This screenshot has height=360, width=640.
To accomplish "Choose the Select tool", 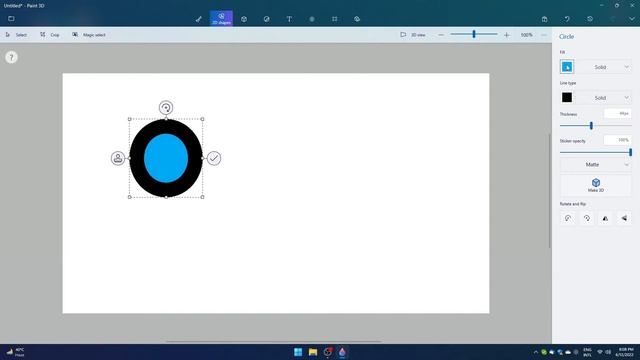I will [x=16, y=35].
